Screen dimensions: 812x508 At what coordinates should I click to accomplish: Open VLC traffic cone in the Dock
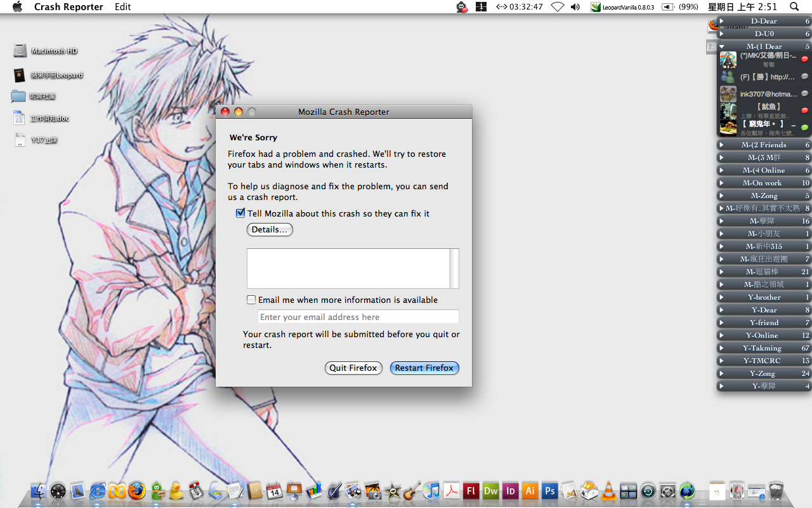[x=608, y=491]
